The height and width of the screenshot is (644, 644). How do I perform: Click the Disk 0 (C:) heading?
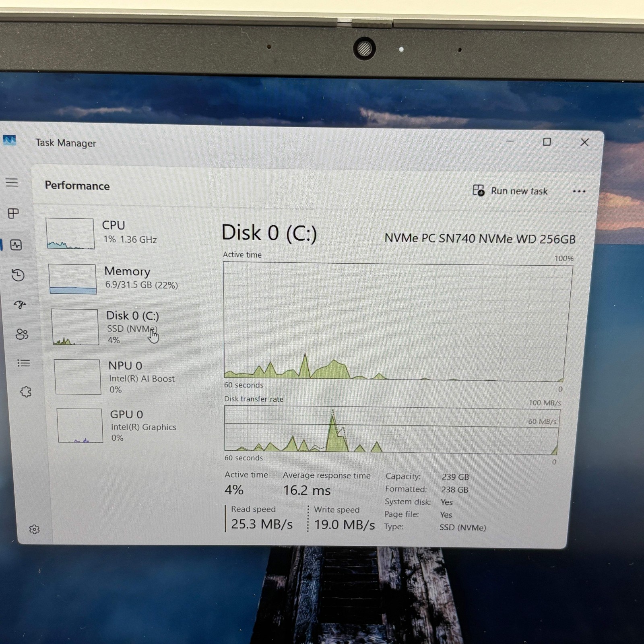269,233
